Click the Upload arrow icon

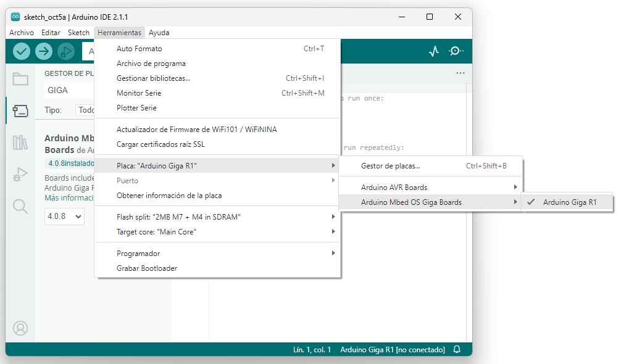coord(44,52)
